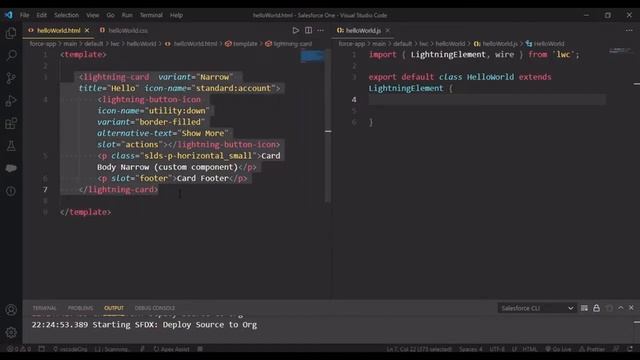Viewport: 640px width, 360px height.
Task: Open the TERMINAL panel tab
Action: pos(44,308)
